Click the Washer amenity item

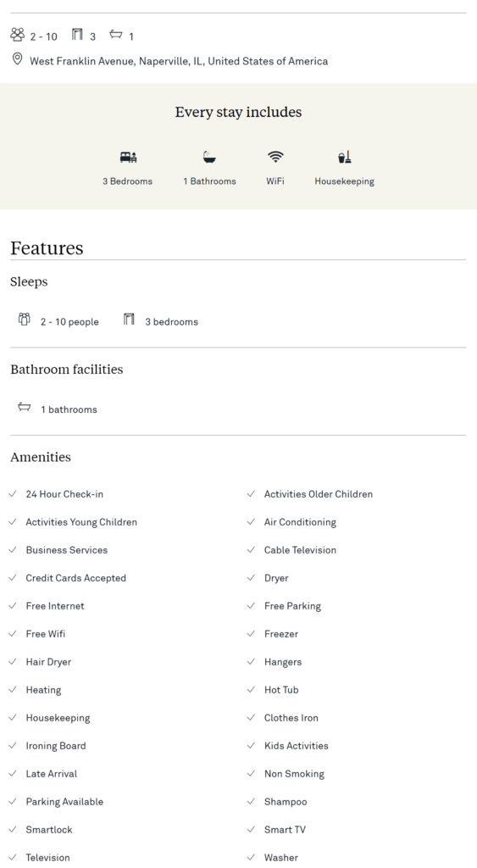[x=280, y=858]
